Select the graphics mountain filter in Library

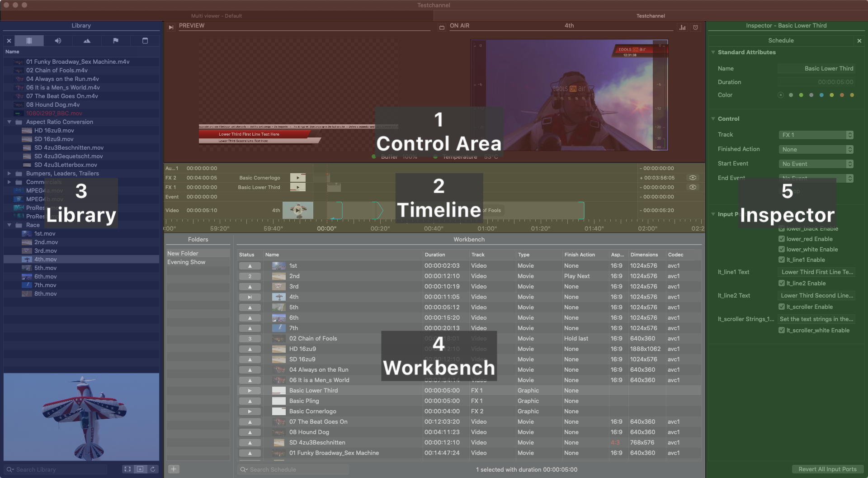(87, 41)
